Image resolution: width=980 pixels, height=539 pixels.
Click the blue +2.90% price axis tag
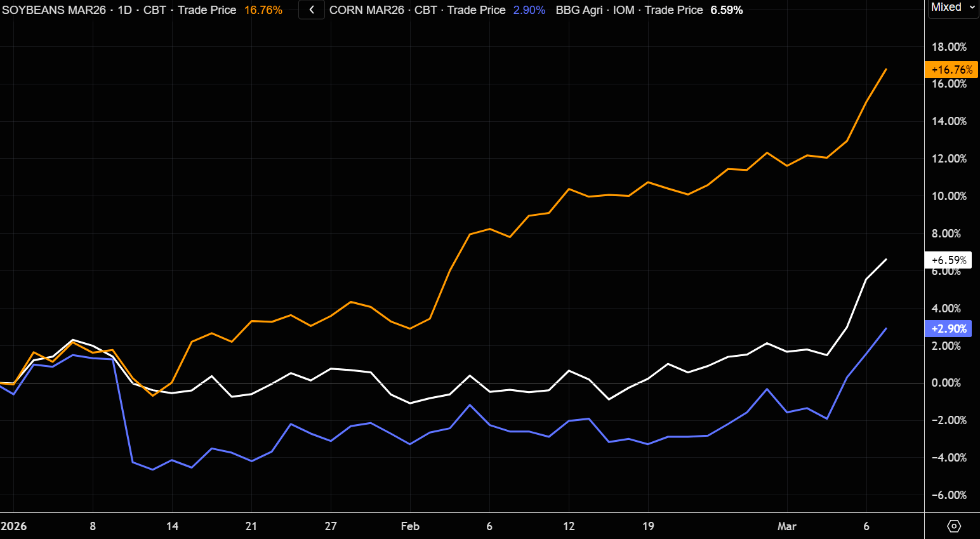(949, 329)
